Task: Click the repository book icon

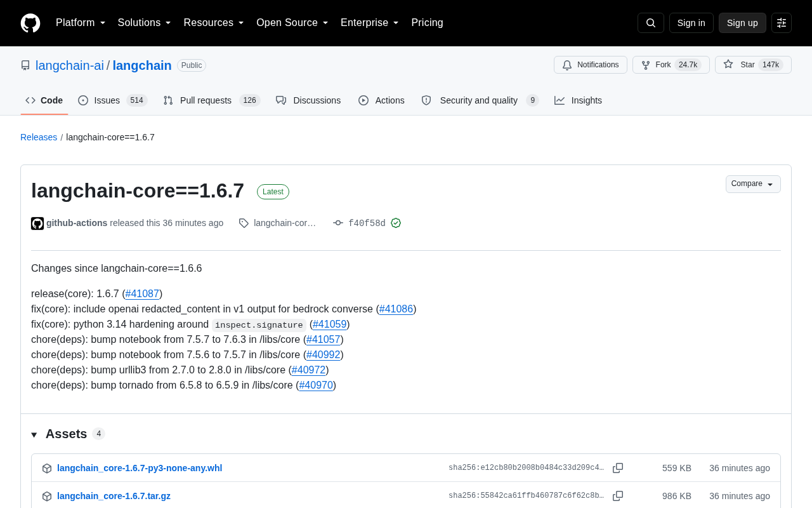Action: (x=25, y=65)
